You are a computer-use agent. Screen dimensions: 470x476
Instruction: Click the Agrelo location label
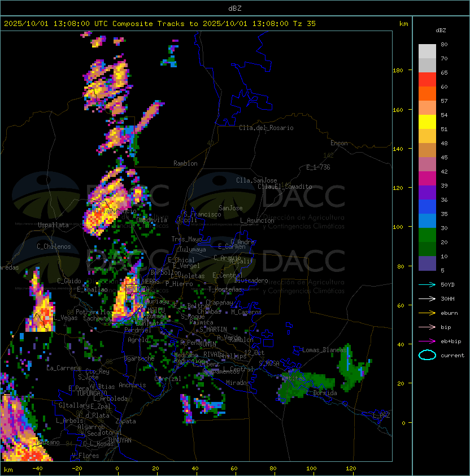tap(138, 340)
